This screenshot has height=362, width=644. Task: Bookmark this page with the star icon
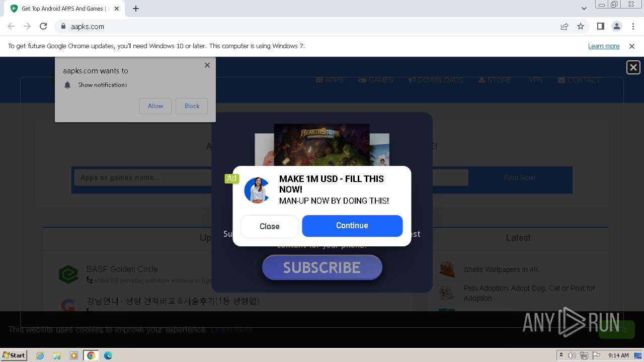pyautogui.click(x=581, y=26)
